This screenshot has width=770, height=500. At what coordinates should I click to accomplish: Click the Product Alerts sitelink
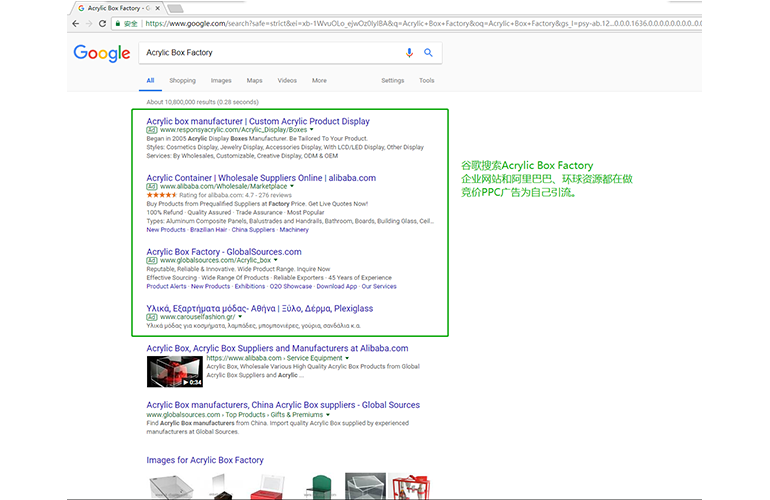pyautogui.click(x=166, y=286)
